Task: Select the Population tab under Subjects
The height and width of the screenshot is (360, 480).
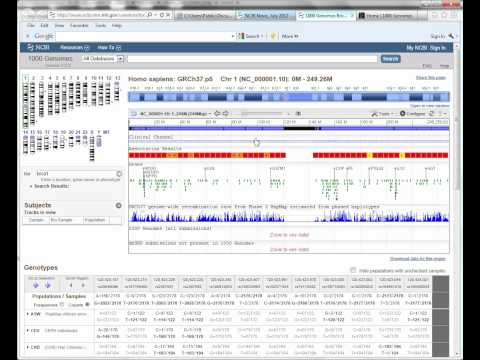Action: [x=96, y=220]
